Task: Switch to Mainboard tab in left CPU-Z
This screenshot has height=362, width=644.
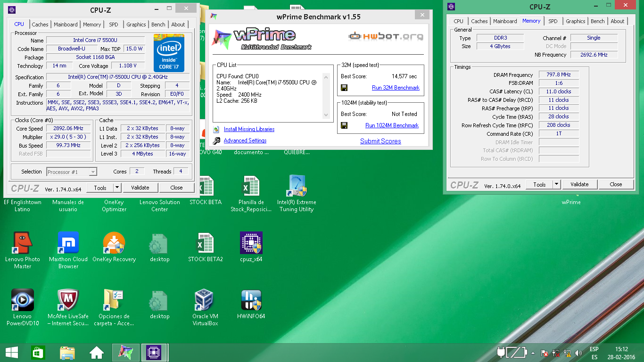Action: pos(66,25)
